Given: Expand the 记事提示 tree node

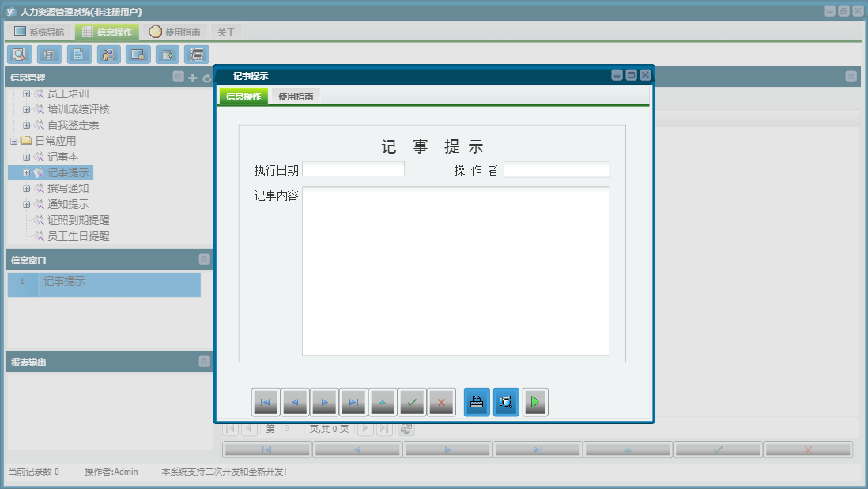Looking at the screenshot, I should [26, 172].
